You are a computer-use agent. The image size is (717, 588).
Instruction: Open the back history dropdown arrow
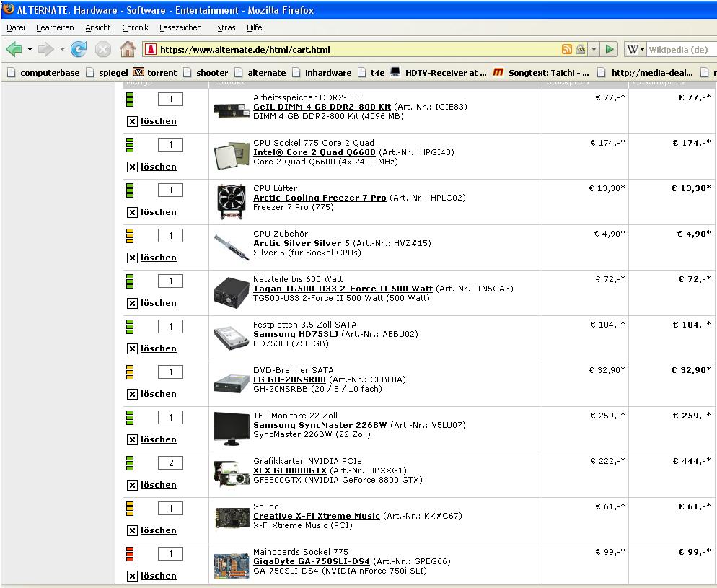[x=30, y=49]
